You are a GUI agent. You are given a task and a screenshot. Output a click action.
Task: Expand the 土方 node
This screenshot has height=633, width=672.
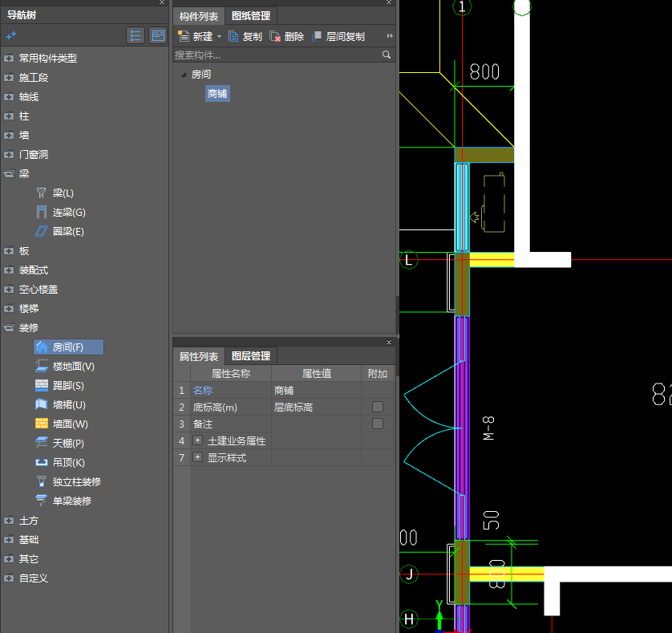tap(9, 521)
